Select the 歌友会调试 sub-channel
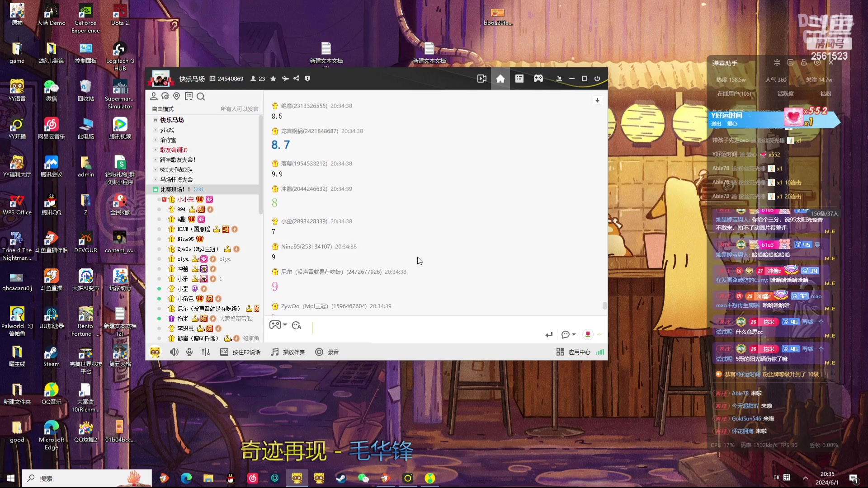This screenshot has height=488, width=868. [174, 150]
